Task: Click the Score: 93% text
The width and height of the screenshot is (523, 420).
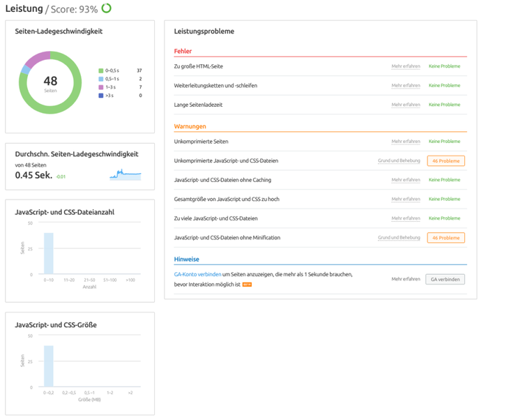Action: pos(74,9)
